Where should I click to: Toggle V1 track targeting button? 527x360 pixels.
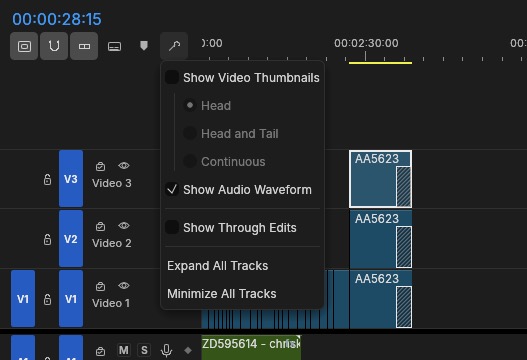(x=71, y=298)
